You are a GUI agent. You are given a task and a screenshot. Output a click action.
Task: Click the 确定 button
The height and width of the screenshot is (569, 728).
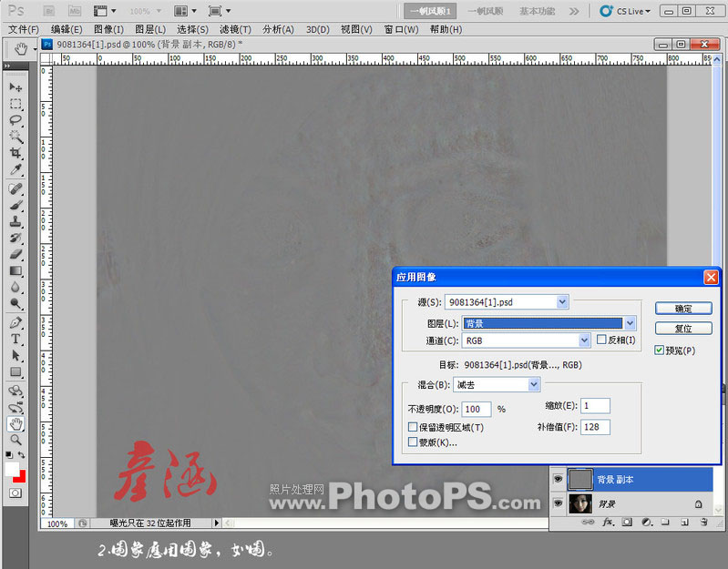coord(683,309)
